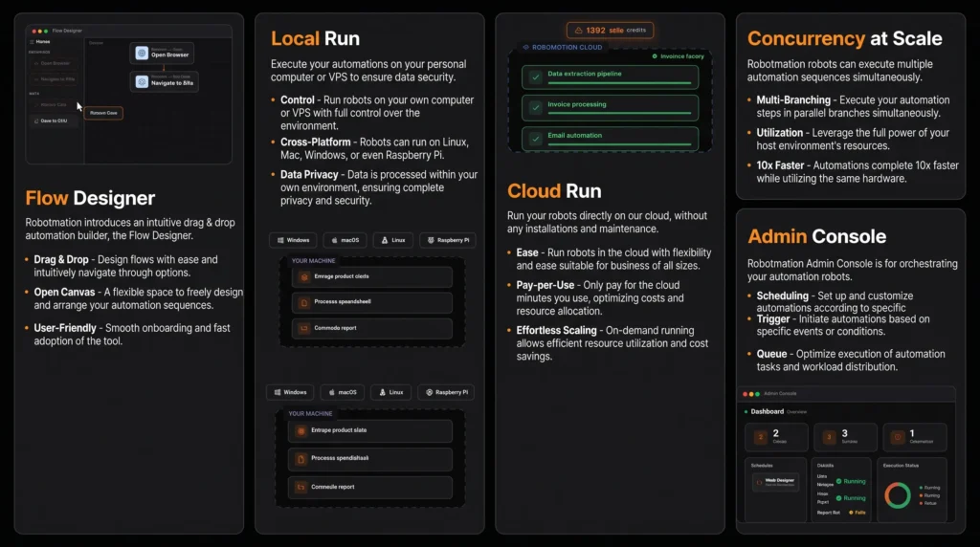Click the Invoice processing progress bar
Image resolution: width=980 pixels, height=547 pixels.
tap(619, 114)
